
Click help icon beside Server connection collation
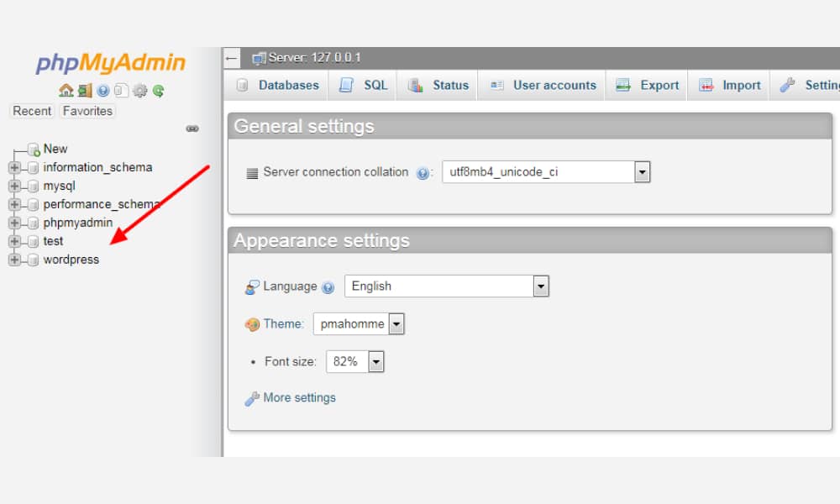click(423, 173)
